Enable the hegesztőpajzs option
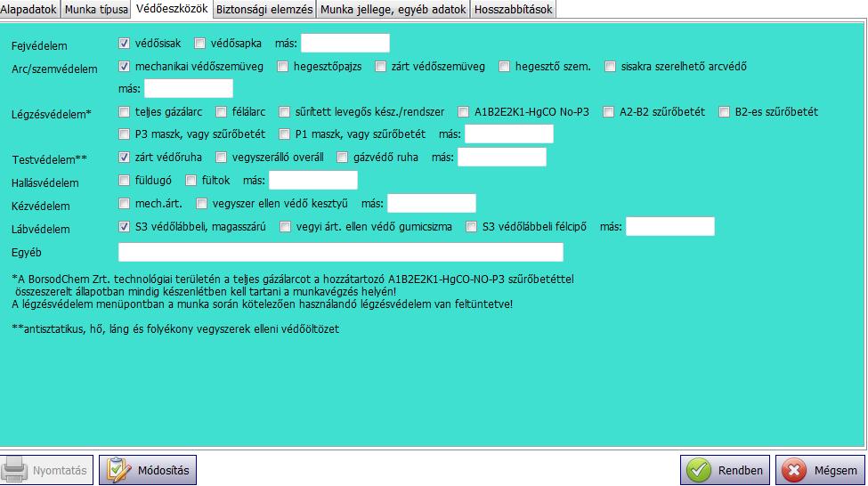The width and height of the screenshot is (868, 486). click(x=283, y=67)
